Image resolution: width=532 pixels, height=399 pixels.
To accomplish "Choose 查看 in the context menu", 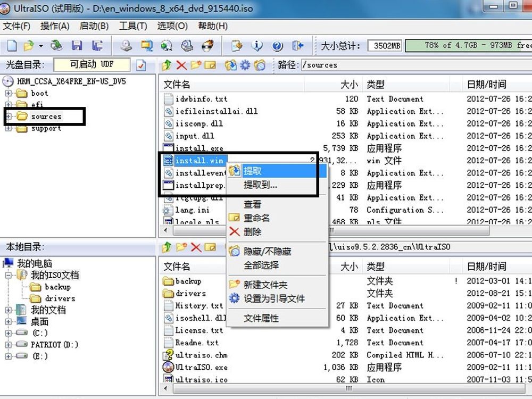I will pyautogui.click(x=277, y=204).
